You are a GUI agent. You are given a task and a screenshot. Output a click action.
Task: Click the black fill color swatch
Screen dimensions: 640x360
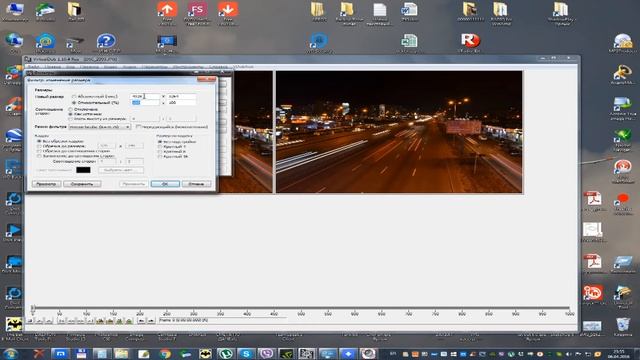pyautogui.click(x=83, y=170)
